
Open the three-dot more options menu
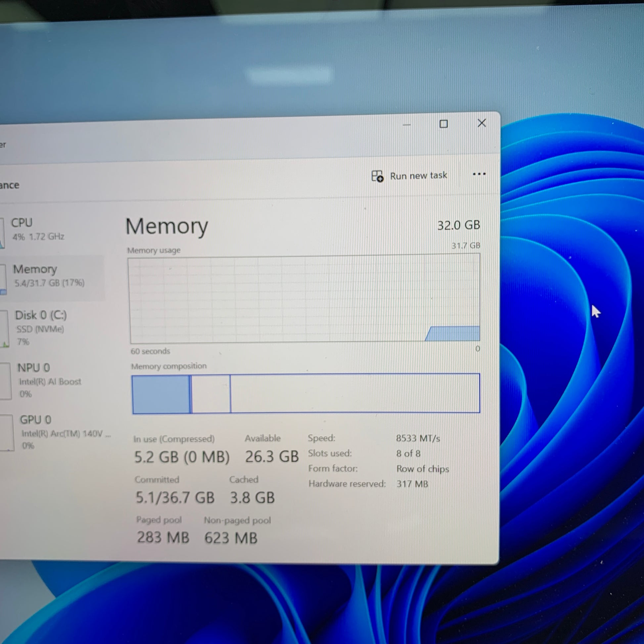[x=479, y=174]
